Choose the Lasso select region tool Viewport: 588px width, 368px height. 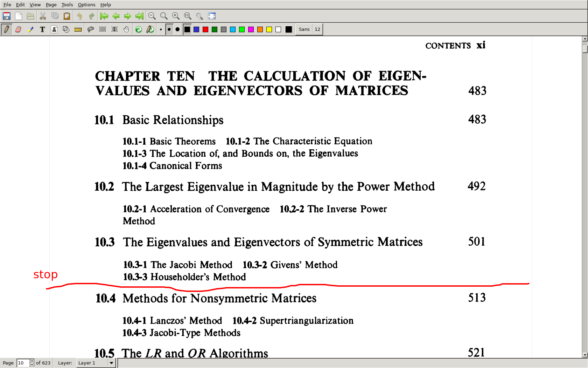click(90, 29)
